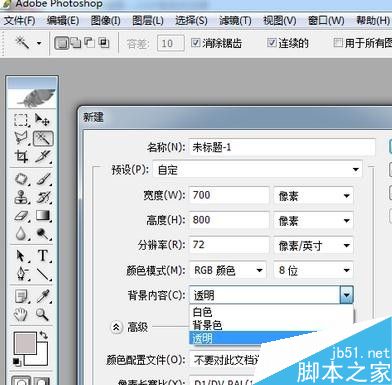
Task: Click the 分辨率(R) value field
Action: click(x=229, y=245)
